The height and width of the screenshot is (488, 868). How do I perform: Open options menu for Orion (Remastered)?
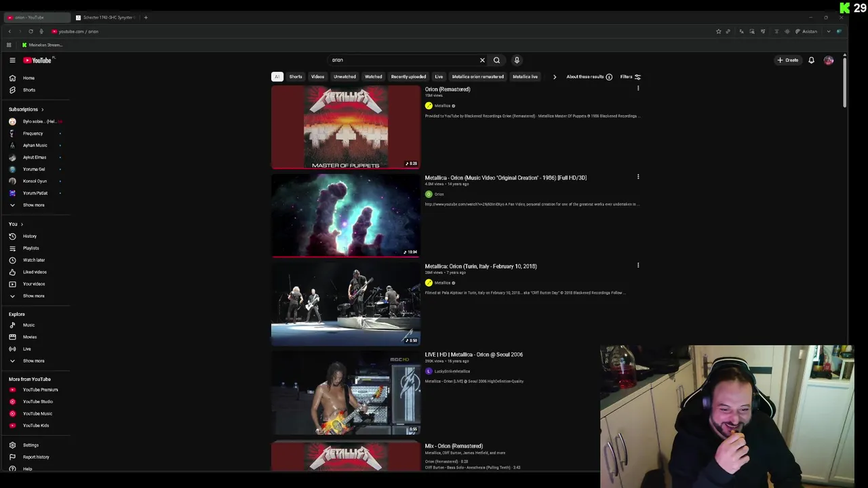[638, 88]
